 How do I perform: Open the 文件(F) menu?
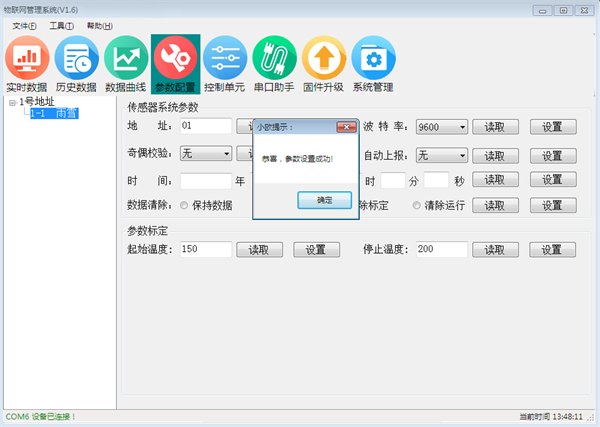click(25, 25)
